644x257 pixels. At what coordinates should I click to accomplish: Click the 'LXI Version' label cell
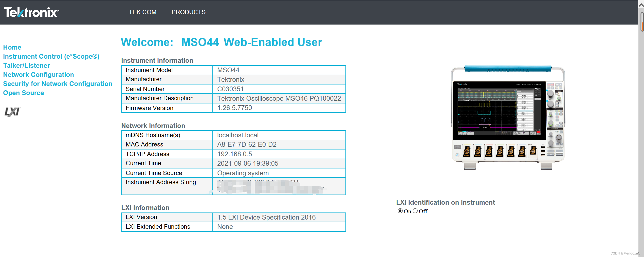tap(167, 217)
